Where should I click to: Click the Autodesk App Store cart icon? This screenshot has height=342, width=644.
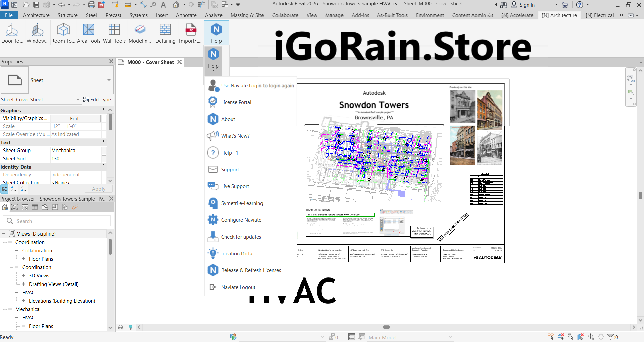coord(565,5)
